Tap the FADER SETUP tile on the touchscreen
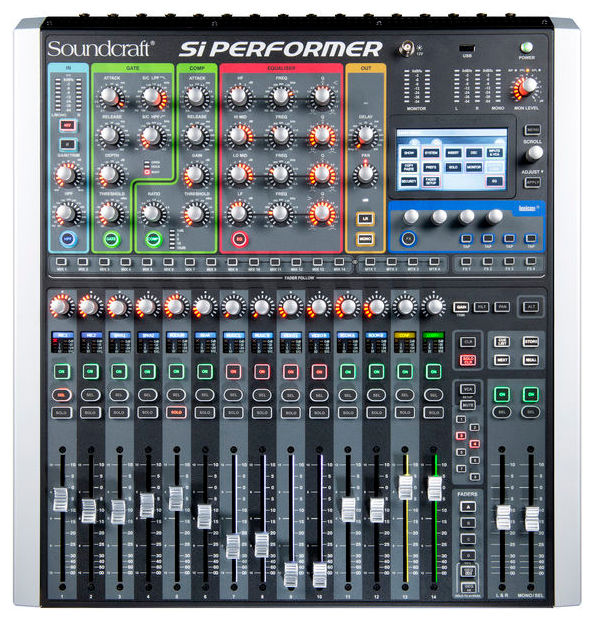Image resolution: width=593 pixels, height=620 pixels. [x=431, y=181]
